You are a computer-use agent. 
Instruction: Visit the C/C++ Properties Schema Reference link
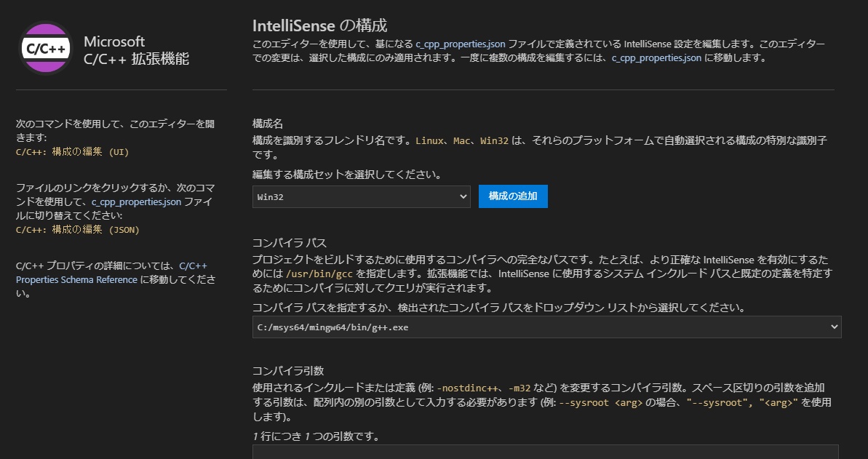(76, 279)
